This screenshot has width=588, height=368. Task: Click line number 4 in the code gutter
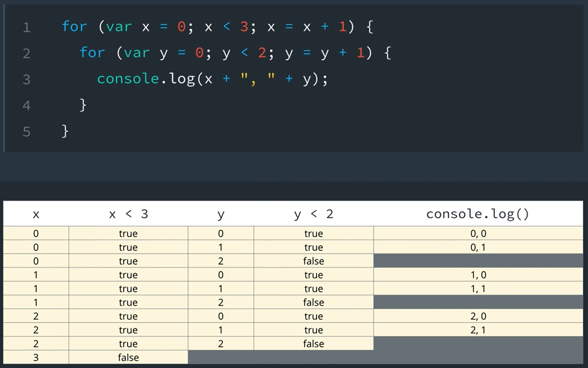26,106
